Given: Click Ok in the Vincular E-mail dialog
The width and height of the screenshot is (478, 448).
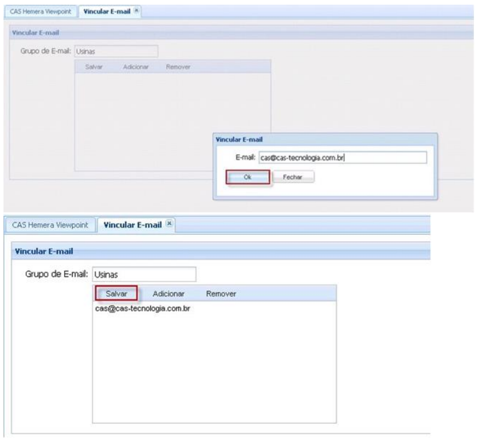Looking at the screenshot, I should pyautogui.click(x=248, y=177).
